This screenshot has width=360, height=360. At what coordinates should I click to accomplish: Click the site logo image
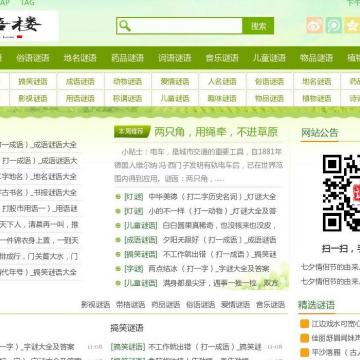click(x=29, y=26)
